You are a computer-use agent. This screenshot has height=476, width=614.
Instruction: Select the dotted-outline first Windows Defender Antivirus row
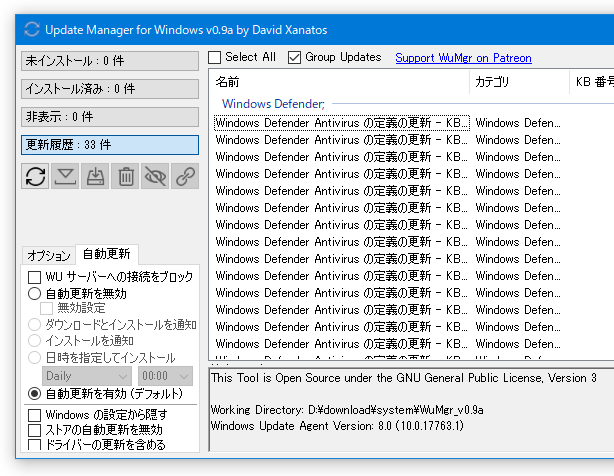tap(342, 123)
